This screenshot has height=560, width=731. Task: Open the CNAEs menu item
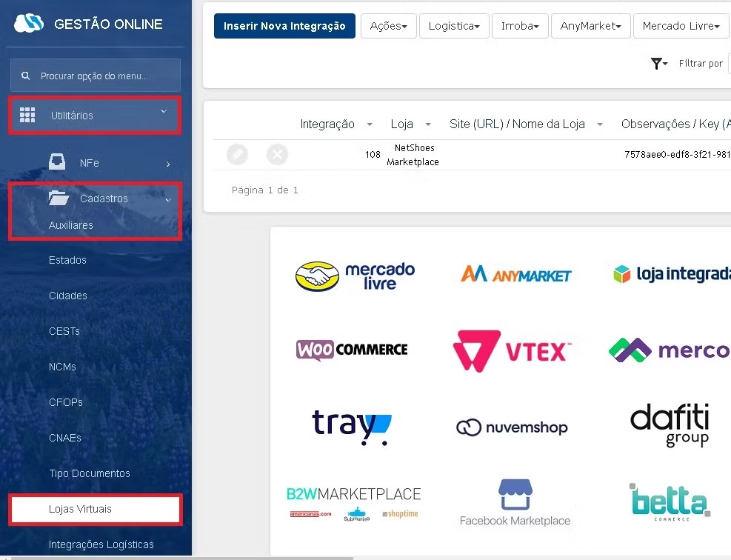tap(64, 438)
